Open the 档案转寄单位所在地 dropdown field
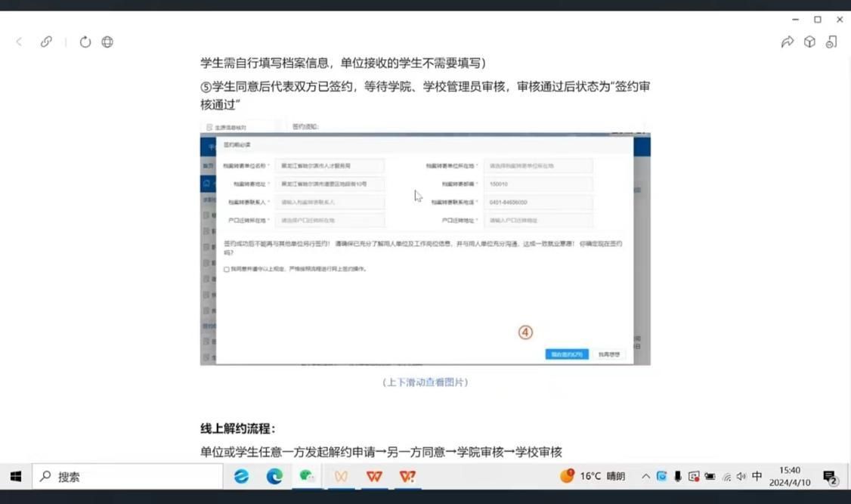The width and height of the screenshot is (851, 504). 537,165
